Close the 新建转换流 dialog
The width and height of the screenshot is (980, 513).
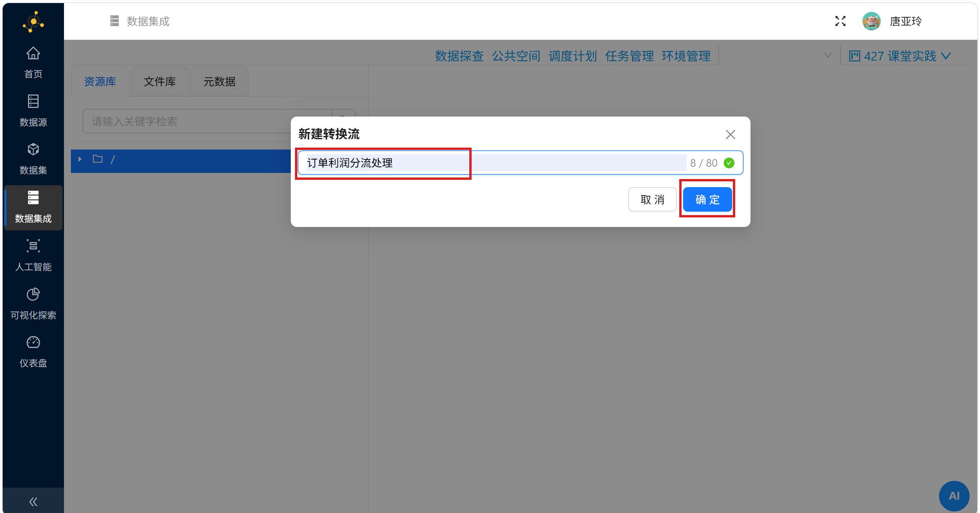(730, 135)
